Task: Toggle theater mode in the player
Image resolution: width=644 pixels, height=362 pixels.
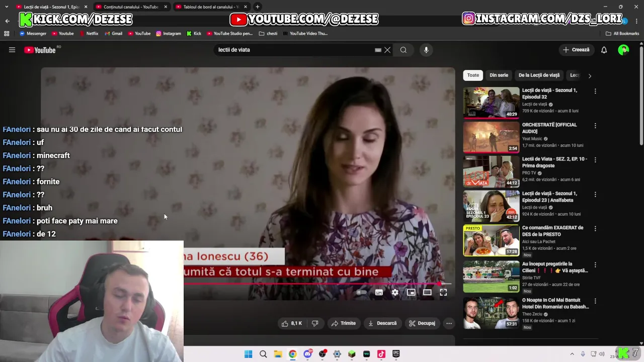Action: (427, 292)
